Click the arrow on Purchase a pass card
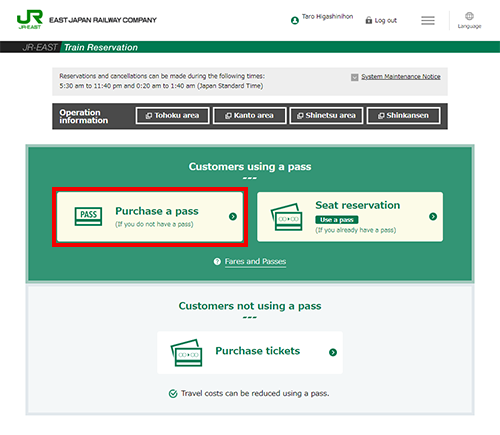The height and width of the screenshot is (435, 500). click(x=233, y=217)
